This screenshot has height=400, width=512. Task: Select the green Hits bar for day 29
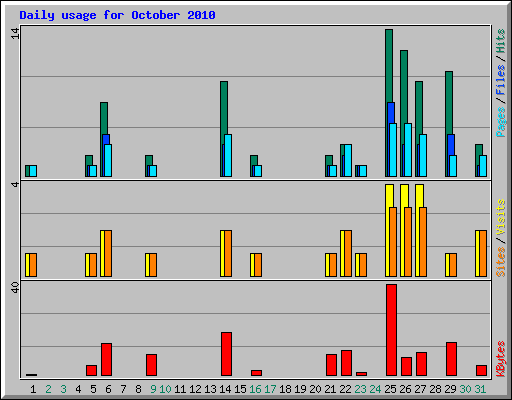tap(449, 102)
